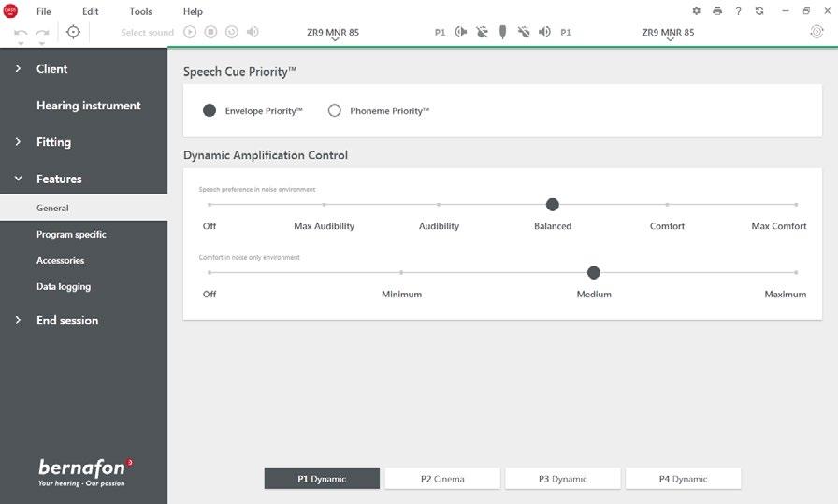
Task: Click the crosshair target icon
Action: click(x=73, y=32)
